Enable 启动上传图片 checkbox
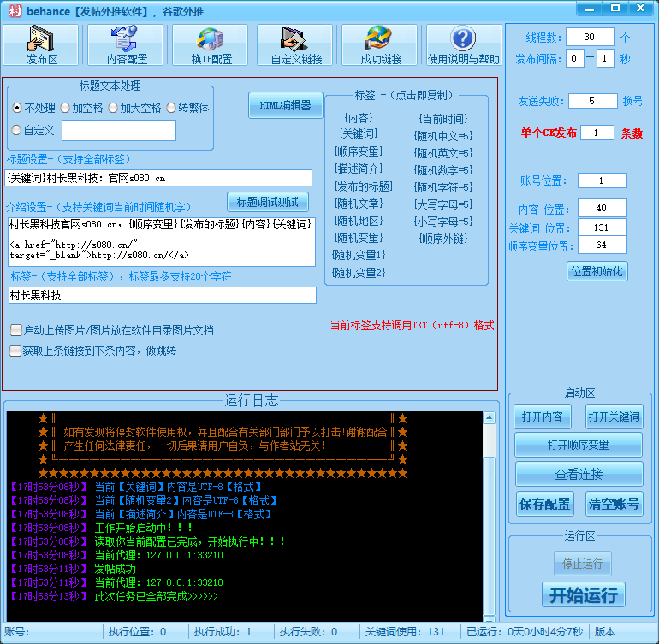Image resolution: width=659 pixels, height=644 pixels. [16, 330]
